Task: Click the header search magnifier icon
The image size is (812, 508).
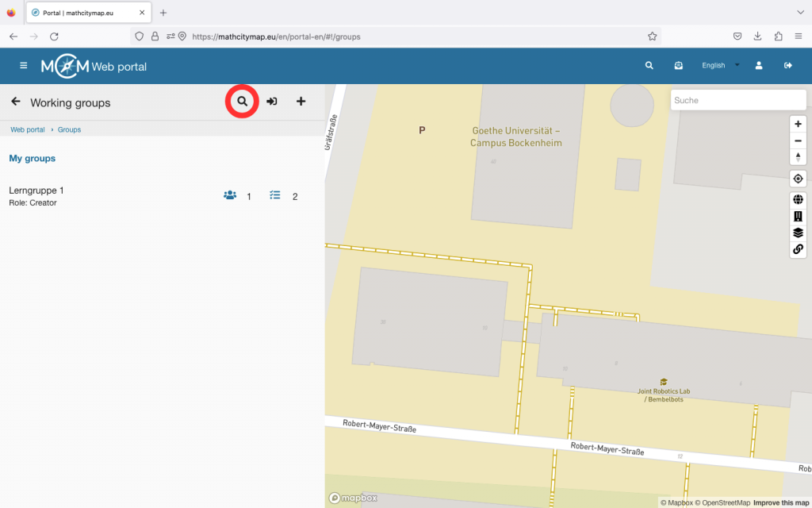Action: click(x=649, y=66)
